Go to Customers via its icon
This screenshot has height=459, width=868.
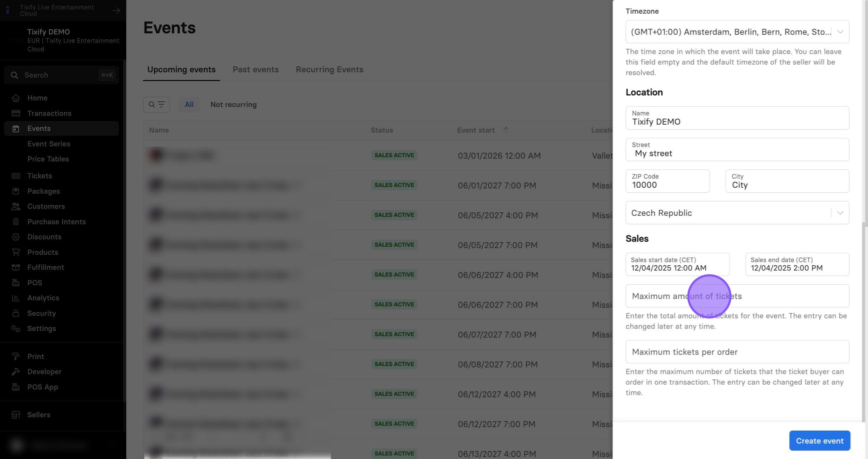tap(15, 206)
